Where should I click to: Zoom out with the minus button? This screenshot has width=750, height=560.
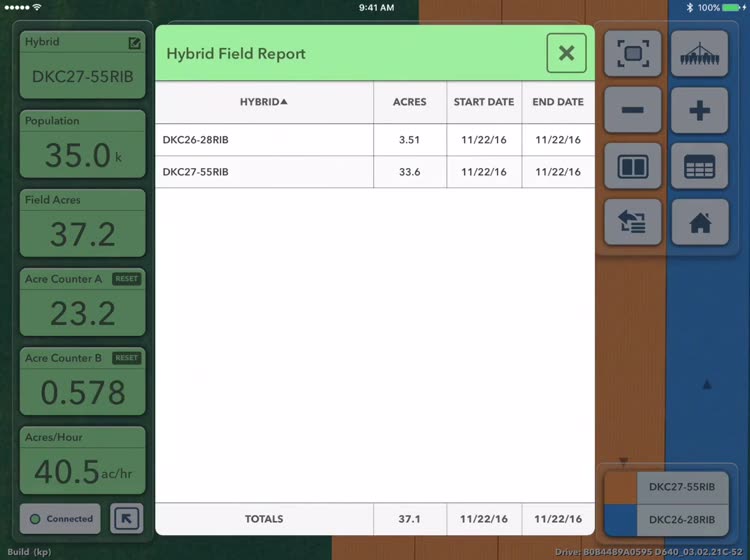[x=633, y=110]
